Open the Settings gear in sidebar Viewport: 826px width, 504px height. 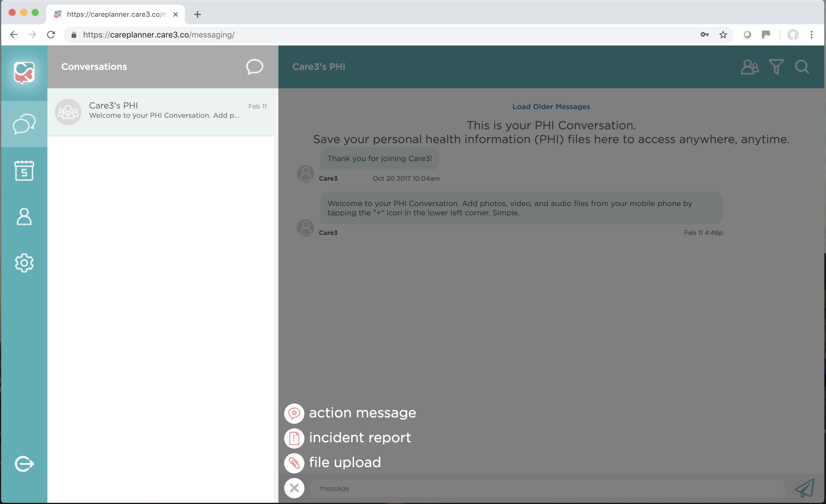coord(24,263)
